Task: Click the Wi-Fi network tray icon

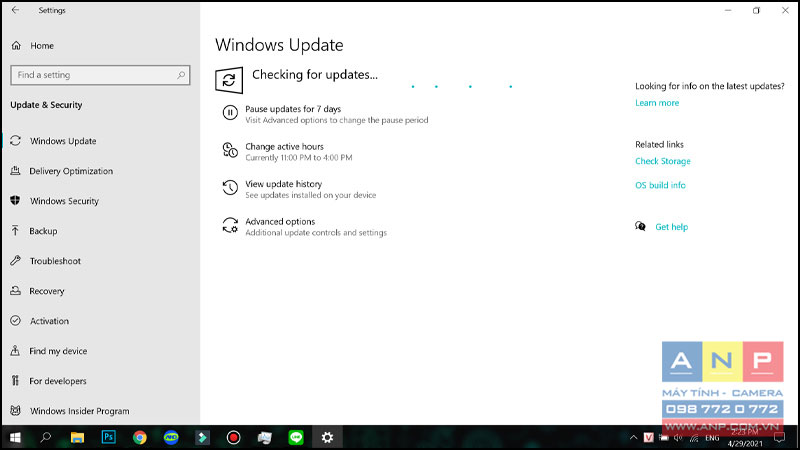Action: pos(694,438)
